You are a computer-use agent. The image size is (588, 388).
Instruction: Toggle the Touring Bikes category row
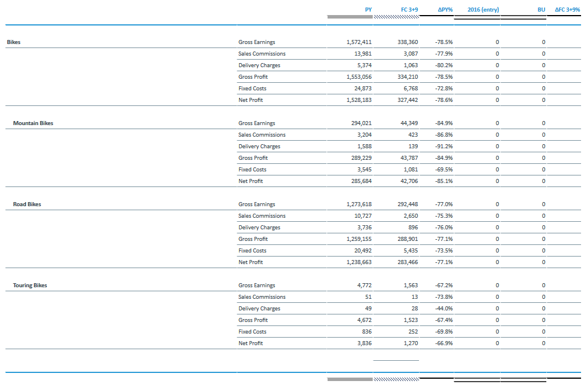pos(30,285)
